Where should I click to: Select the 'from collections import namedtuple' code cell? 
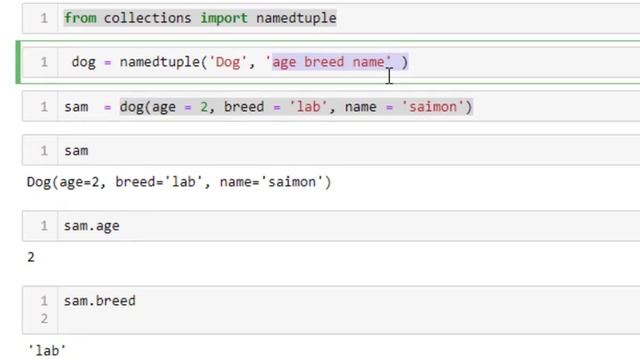click(331, 18)
